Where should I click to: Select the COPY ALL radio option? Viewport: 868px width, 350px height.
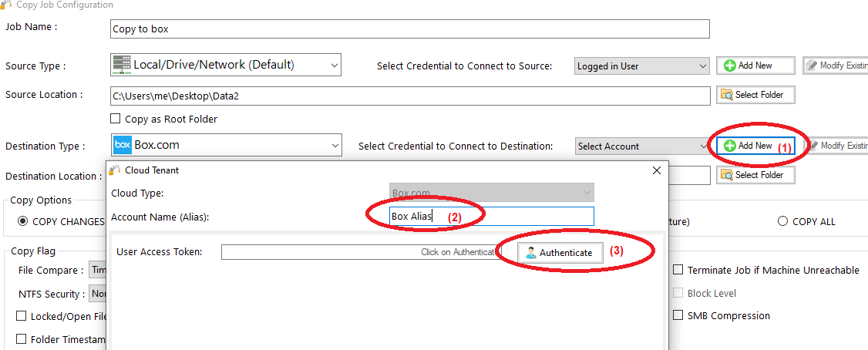click(x=783, y=221)
